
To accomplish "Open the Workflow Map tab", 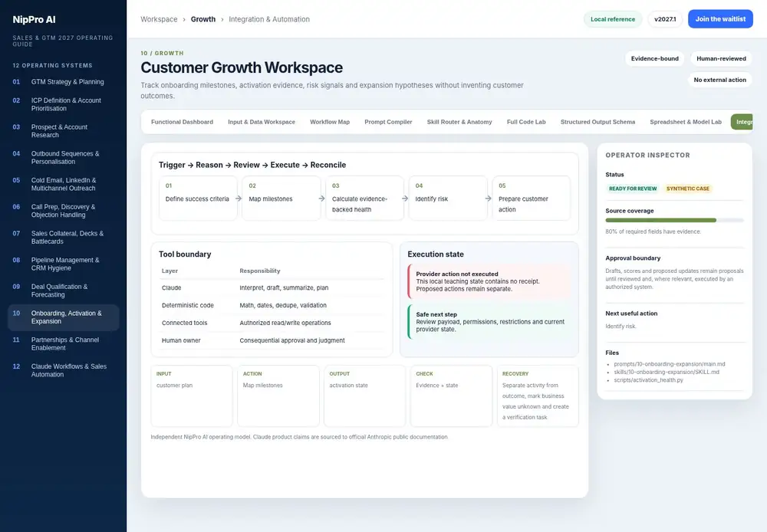I will 330,122.
